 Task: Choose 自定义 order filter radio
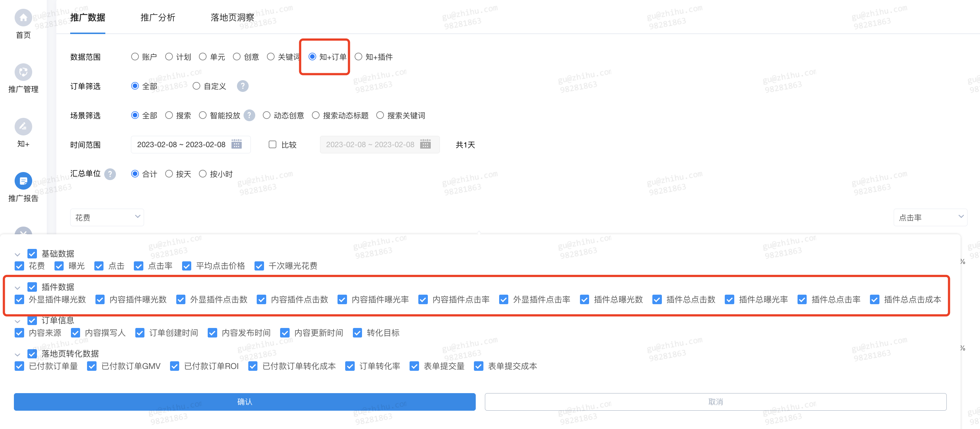196,86
